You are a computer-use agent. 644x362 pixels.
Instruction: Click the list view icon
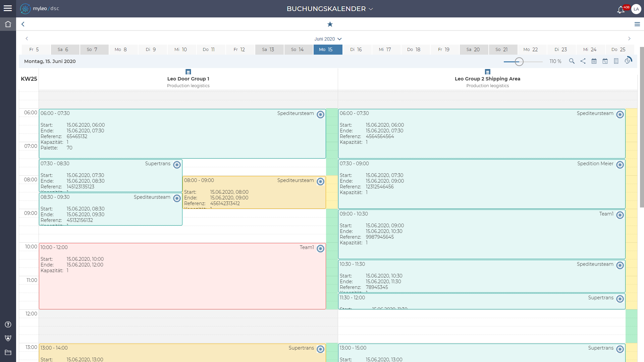[616, 61]
